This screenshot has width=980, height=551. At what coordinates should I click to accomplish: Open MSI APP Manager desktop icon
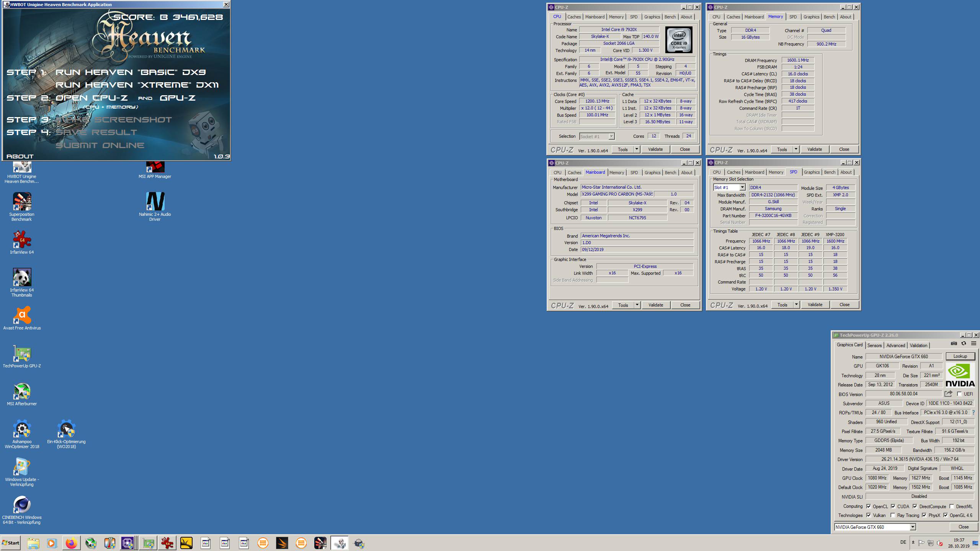(155, 171)
